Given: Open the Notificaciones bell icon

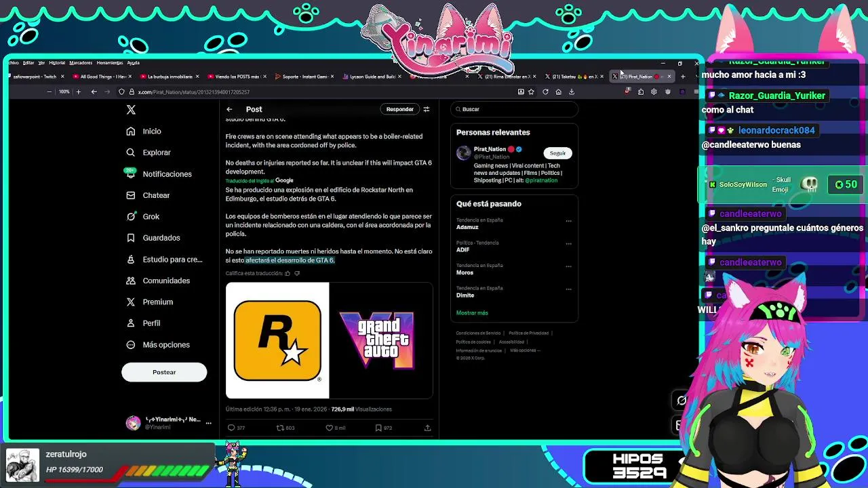Looking at the screenshot, I should pyautogui.click(x=130, y=174).
